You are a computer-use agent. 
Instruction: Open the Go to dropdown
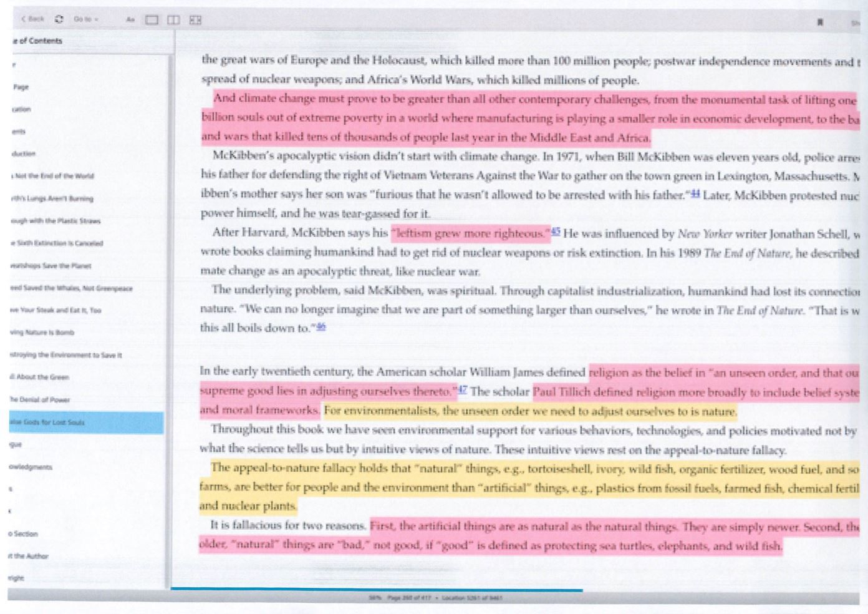click(86, 19)
